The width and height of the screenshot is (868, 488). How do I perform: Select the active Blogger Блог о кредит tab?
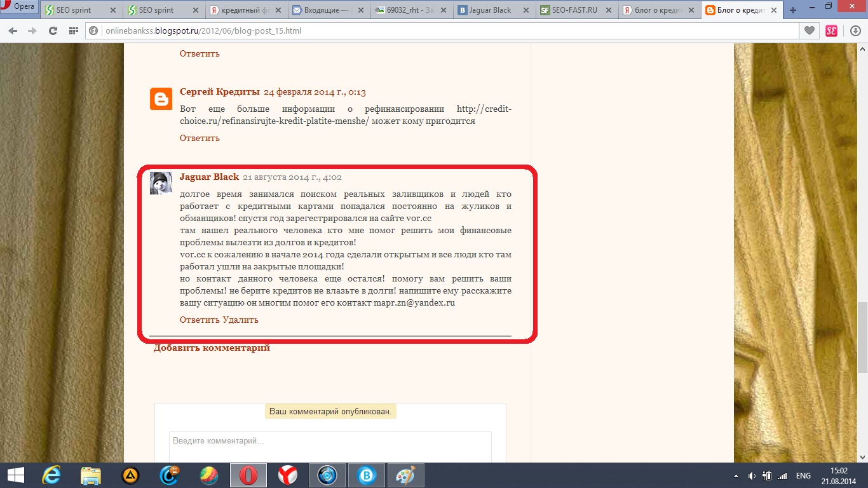point(742,10)
